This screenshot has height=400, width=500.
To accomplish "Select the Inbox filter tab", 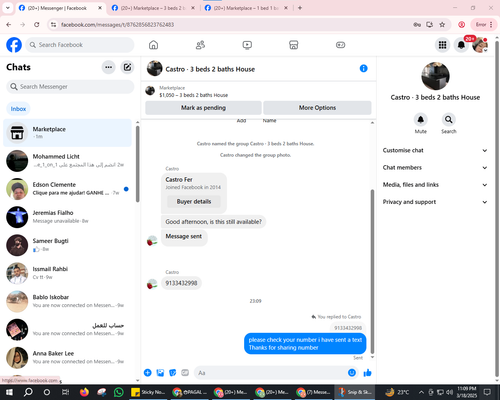I will point(18,109).
